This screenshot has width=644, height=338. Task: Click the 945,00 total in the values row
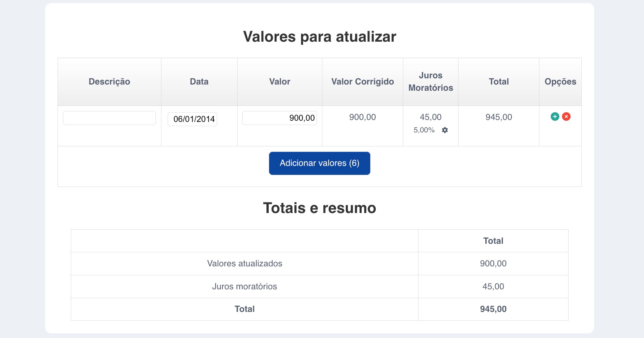[499, 117]
